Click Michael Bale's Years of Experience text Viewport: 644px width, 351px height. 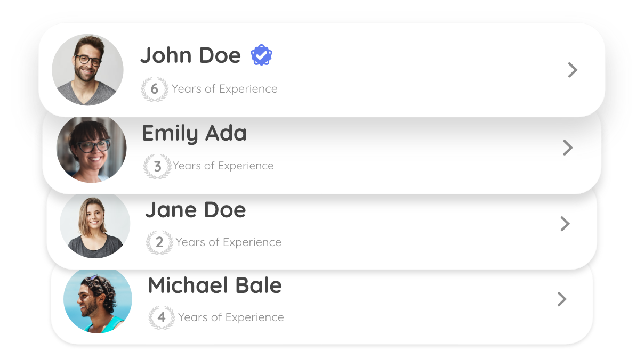coord(231,317)
